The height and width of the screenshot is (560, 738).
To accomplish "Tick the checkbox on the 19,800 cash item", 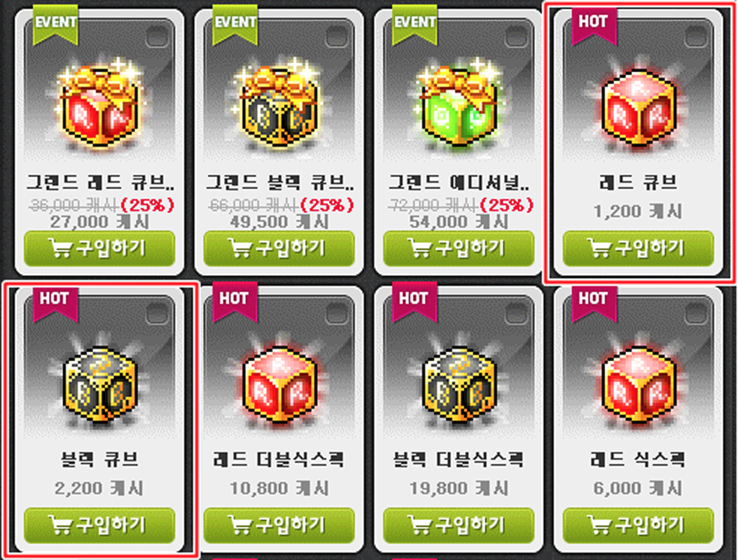I will coord(516,313).
